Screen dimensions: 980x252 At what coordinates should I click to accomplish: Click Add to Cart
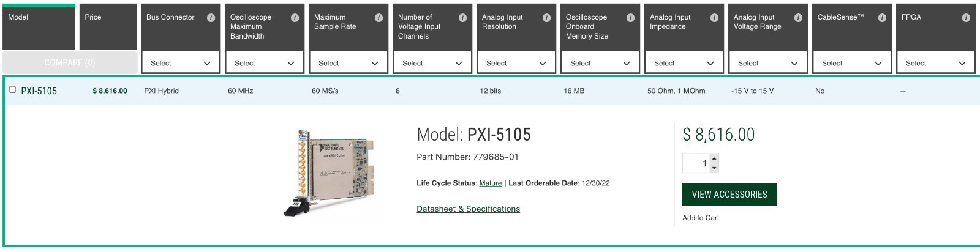[x=701, y=218]
